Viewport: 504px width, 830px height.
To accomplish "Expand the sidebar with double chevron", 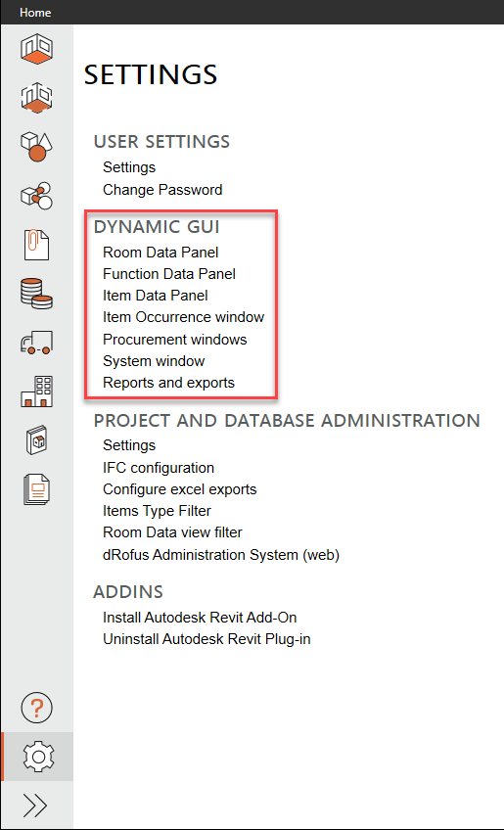I will point(35,806).
